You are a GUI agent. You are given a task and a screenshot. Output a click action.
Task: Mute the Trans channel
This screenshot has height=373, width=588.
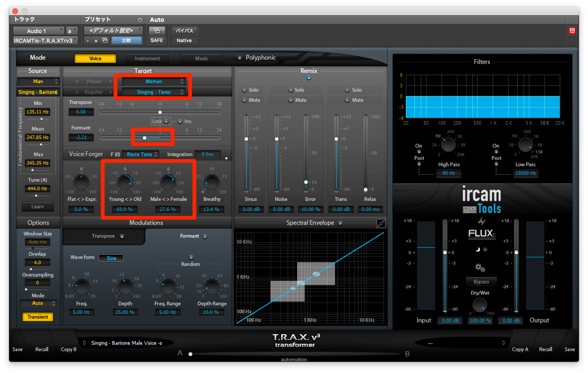[347, 100]
